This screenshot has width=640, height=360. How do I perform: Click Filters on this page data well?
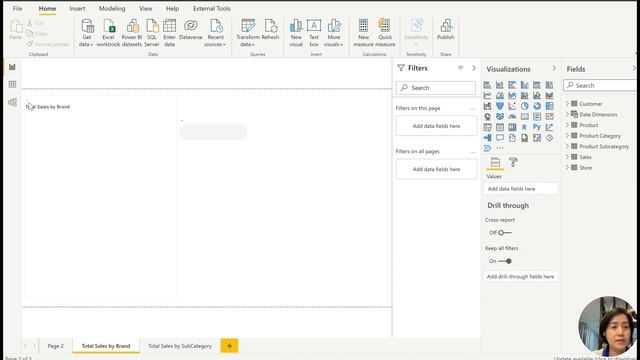[x=436, y=126]
